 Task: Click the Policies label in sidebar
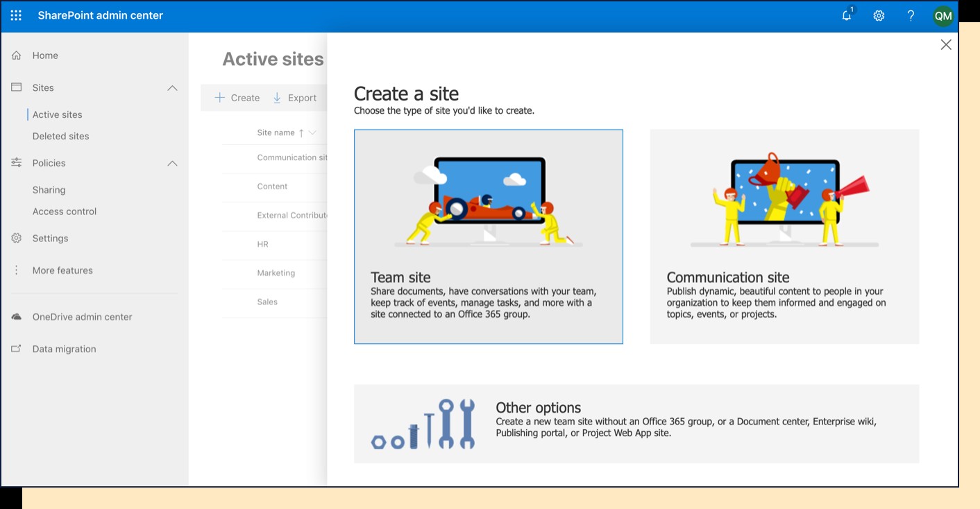coord(49,163)
